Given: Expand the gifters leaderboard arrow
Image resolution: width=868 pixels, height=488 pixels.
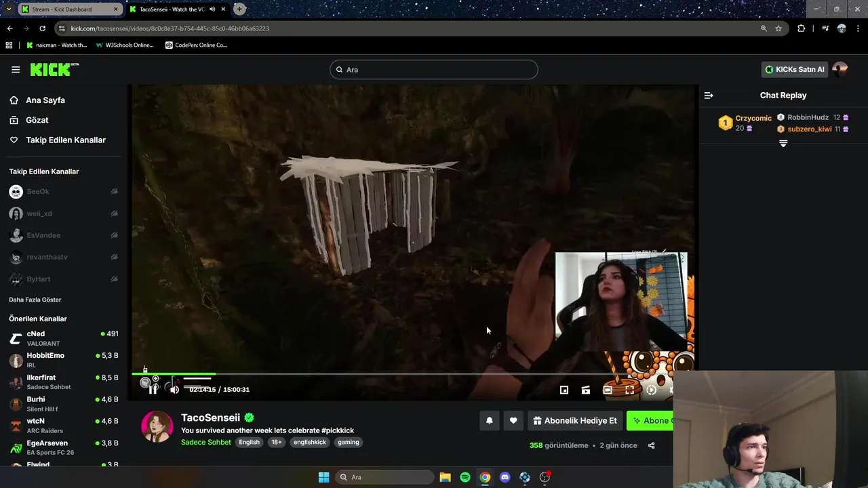Looking at the screenshot, I should (783, 144).
